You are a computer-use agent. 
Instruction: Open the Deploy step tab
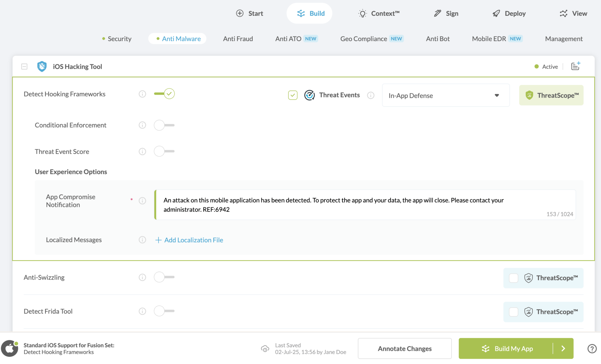click(509, 13)
